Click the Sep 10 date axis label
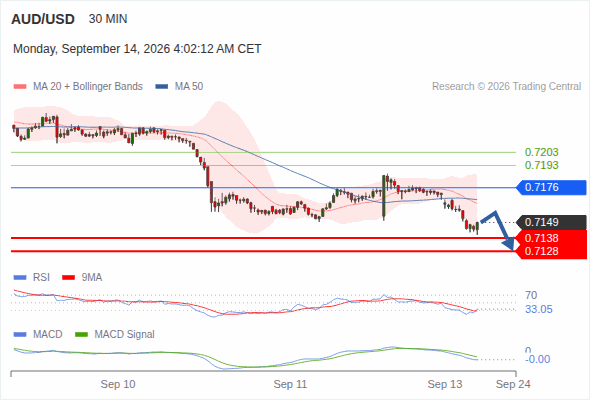This screenshot has height=400, width=590. point(118,384)
